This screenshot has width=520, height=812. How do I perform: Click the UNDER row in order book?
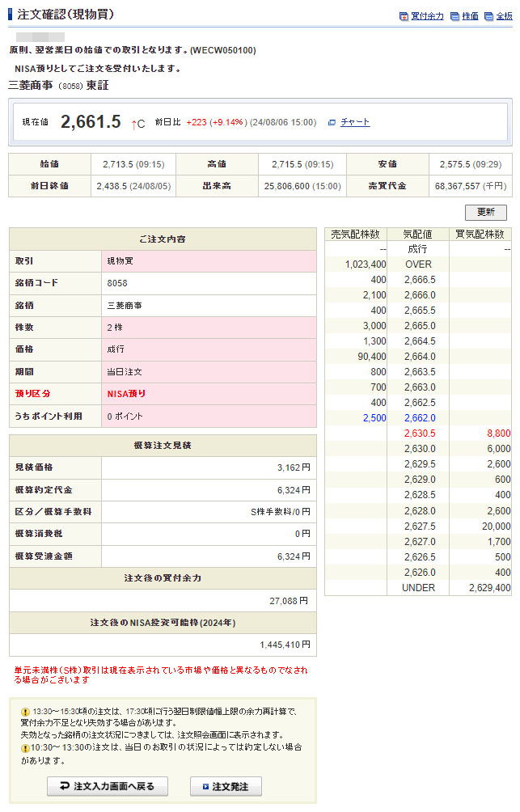[x=418, y=588]
